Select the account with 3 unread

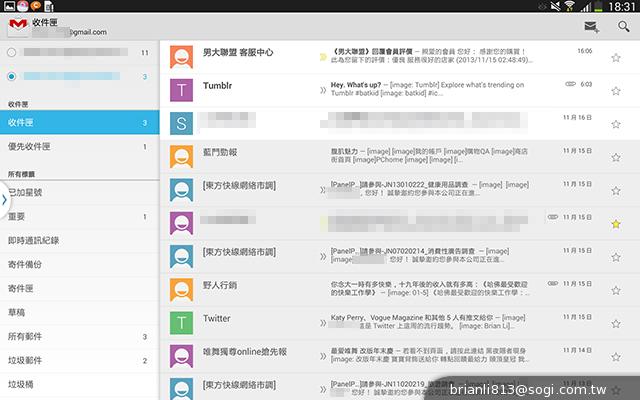[x=75, y=76]
